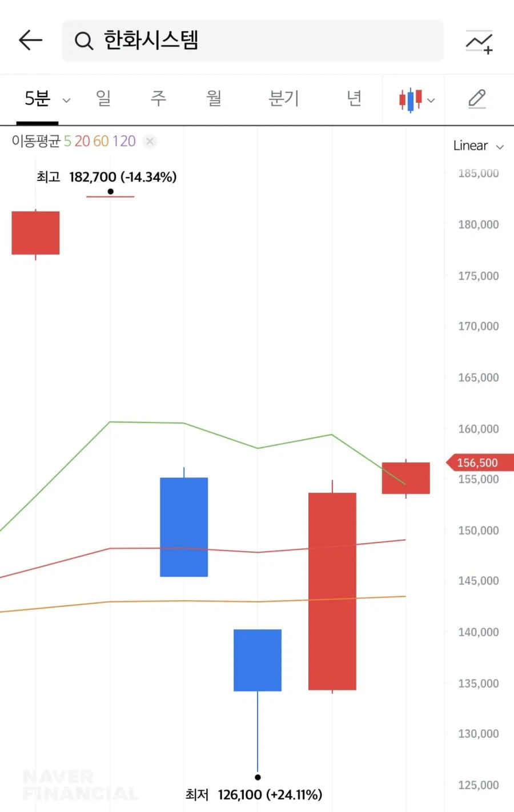Image resolution: width=514 pixels, height=812 pixels.
Task: Tap the 156,500 current price tag
Action: coord(477,463)
